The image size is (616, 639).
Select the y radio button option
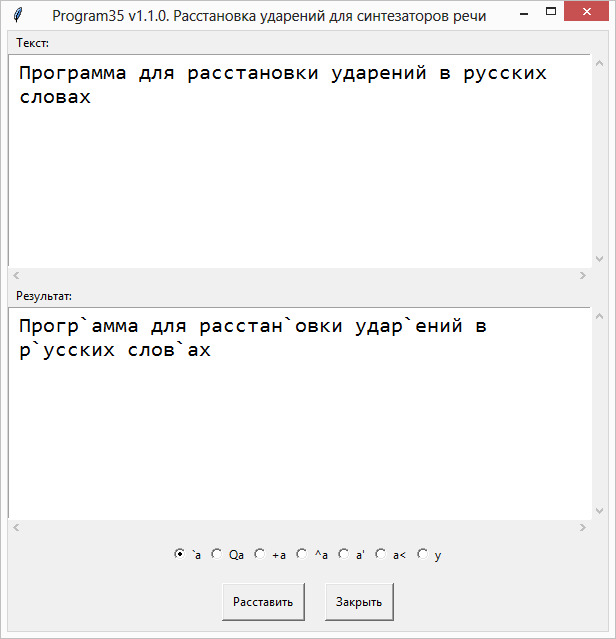click(423, 554)
